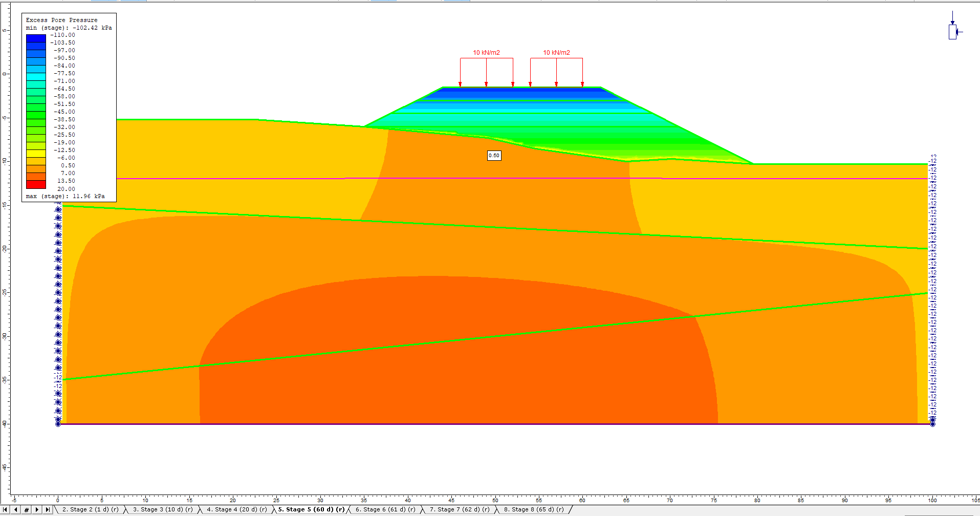Open the Stage 7 (62 d) tab

click(x=458, y=509)
